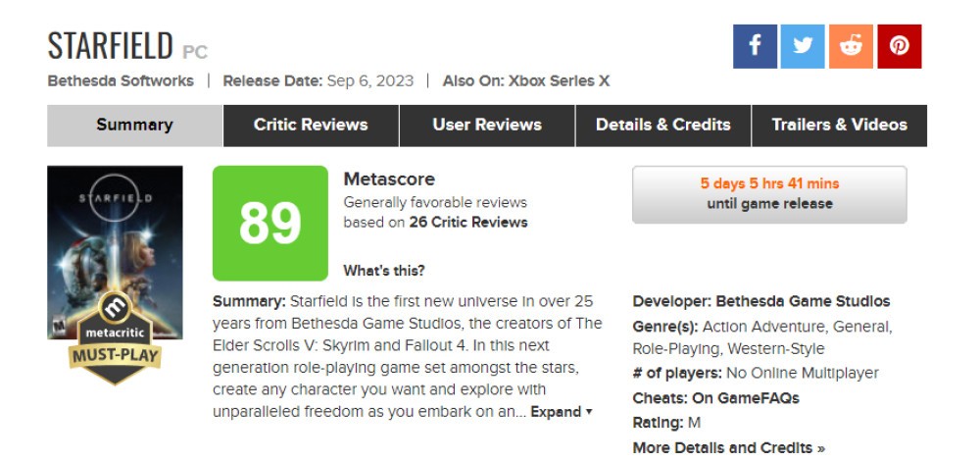Open the 26 Critic Reviews link
This screenshot has width=980, height=461.
pyautogui.click(x=468, y=222)
